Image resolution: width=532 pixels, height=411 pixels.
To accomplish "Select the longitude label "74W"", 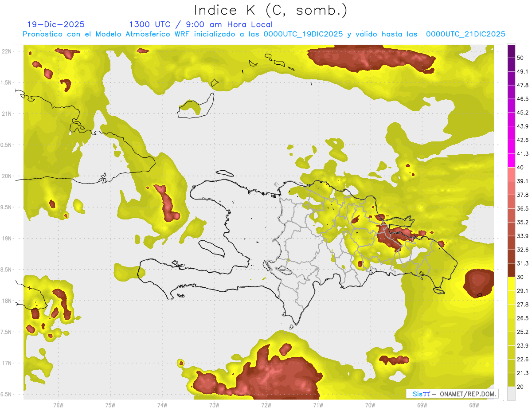I will point(162,405).
